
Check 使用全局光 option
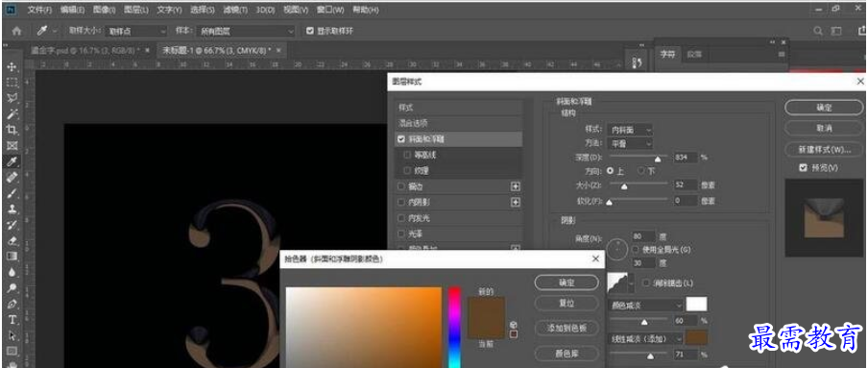[636, 250]
